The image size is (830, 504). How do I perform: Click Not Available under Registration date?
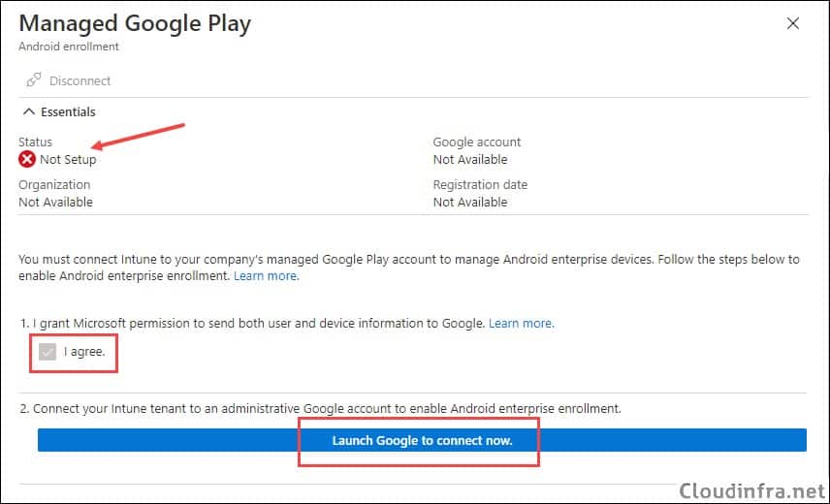click(470, 202)
